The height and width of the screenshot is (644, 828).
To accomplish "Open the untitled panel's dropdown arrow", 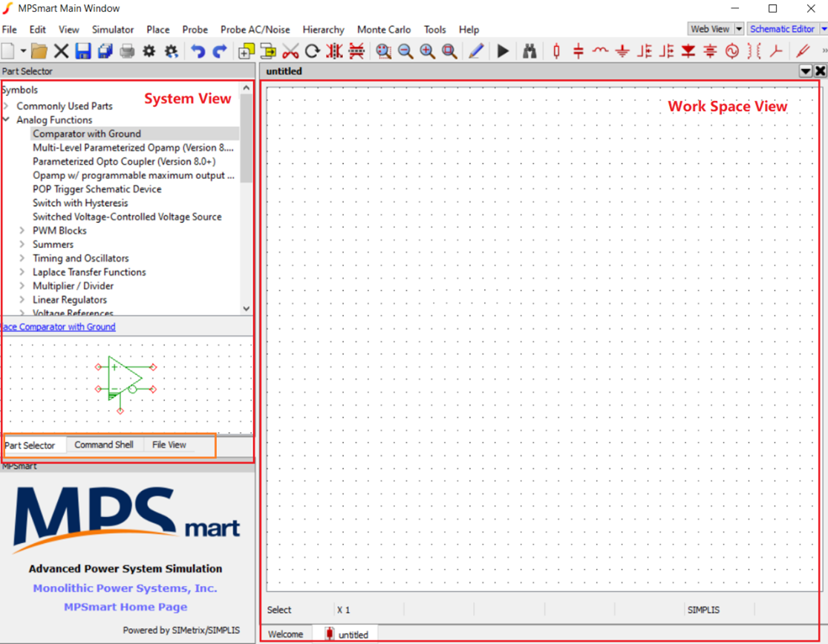I will (x=805, y=71).
